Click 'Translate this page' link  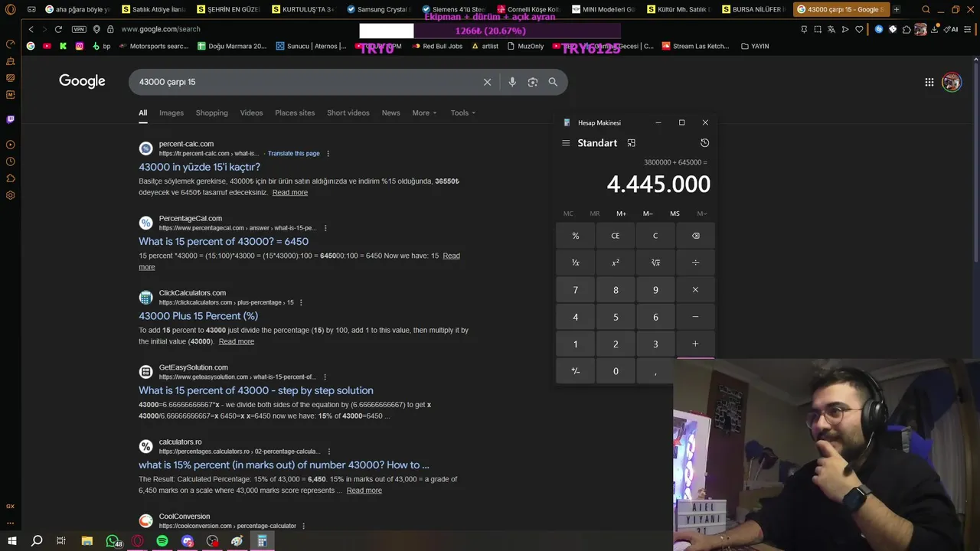[294, 153]
